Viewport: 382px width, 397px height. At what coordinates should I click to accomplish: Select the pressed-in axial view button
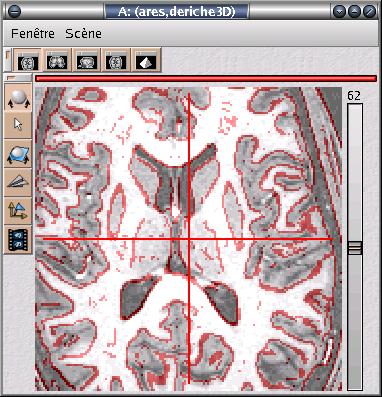[27, 60]
